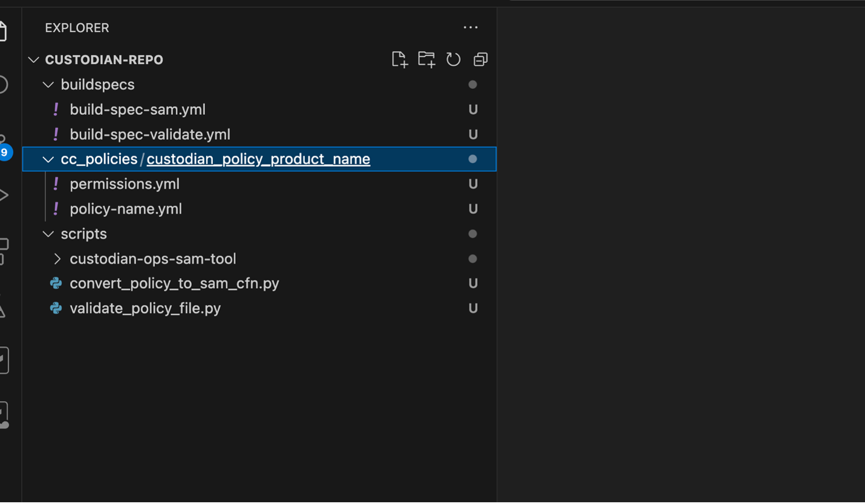Open convert_policy_to_sam_cfn.py

(x=174, y=283)
